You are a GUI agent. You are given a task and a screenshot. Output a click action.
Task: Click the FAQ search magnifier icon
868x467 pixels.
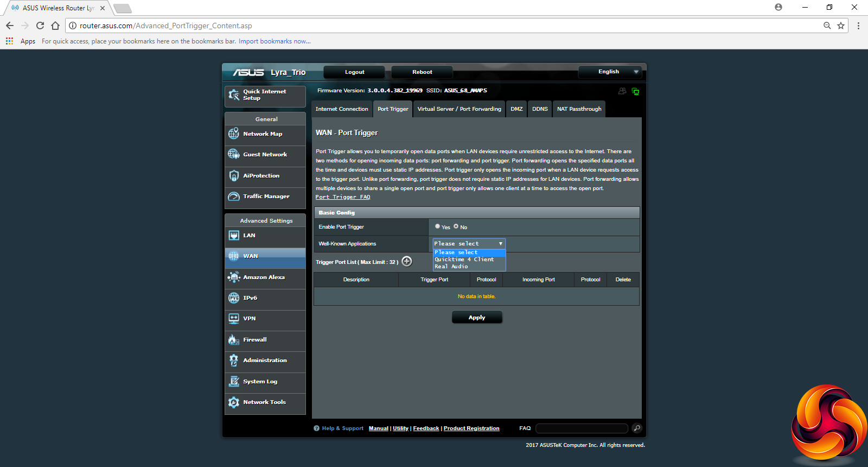pos(637,428)
